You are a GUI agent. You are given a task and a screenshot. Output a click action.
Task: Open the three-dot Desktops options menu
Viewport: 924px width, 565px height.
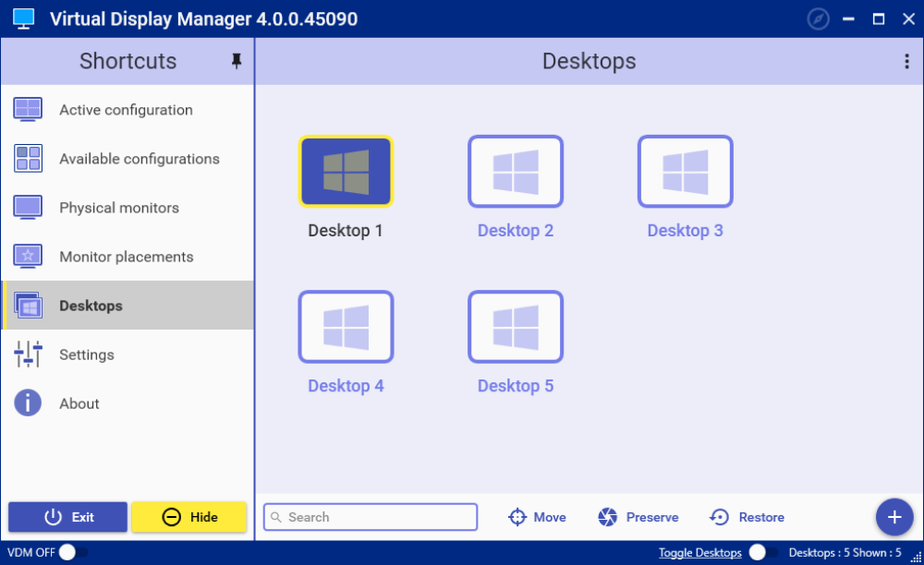coord(906,61)
